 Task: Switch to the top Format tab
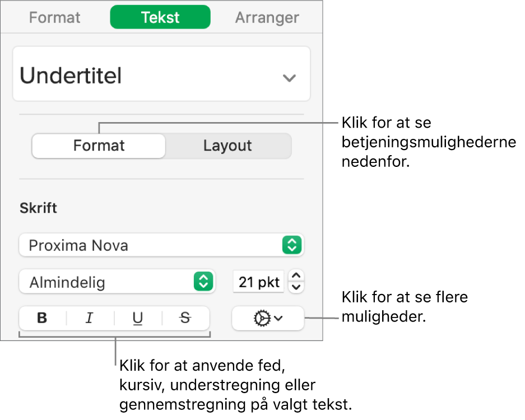[54, 17]
